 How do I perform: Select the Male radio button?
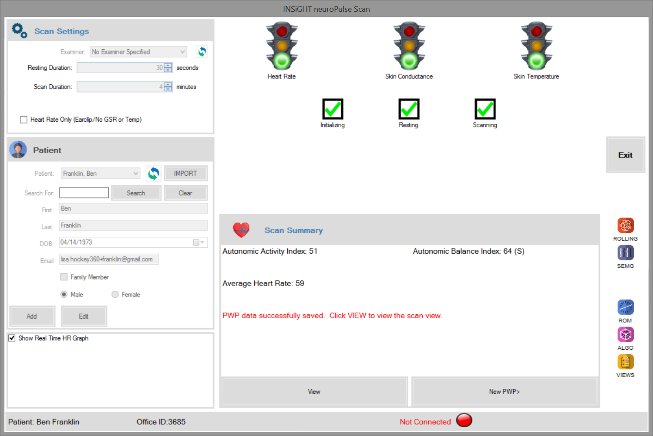tap(64, 294)
